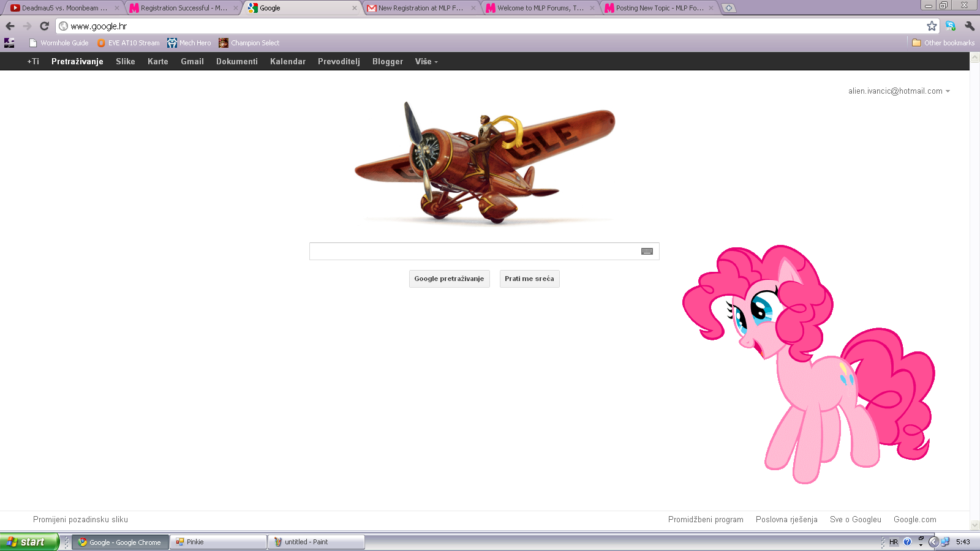
Task: Bookmark this page with the star icon
Action: coord(932,26)
